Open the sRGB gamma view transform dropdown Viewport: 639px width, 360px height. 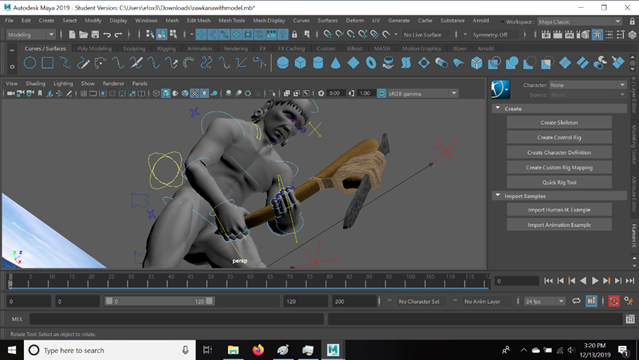[x=423, y=93]
